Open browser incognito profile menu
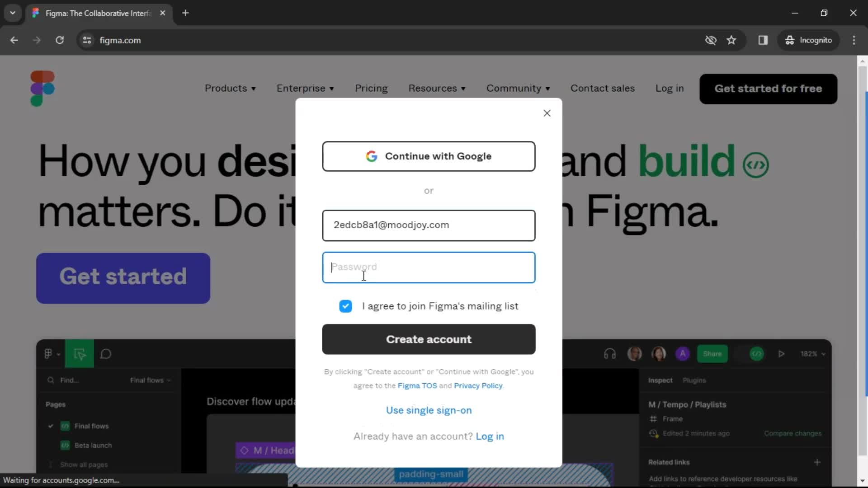Image resolution: width=868 pixels, height=488 pixels. (x=809, y=40)
